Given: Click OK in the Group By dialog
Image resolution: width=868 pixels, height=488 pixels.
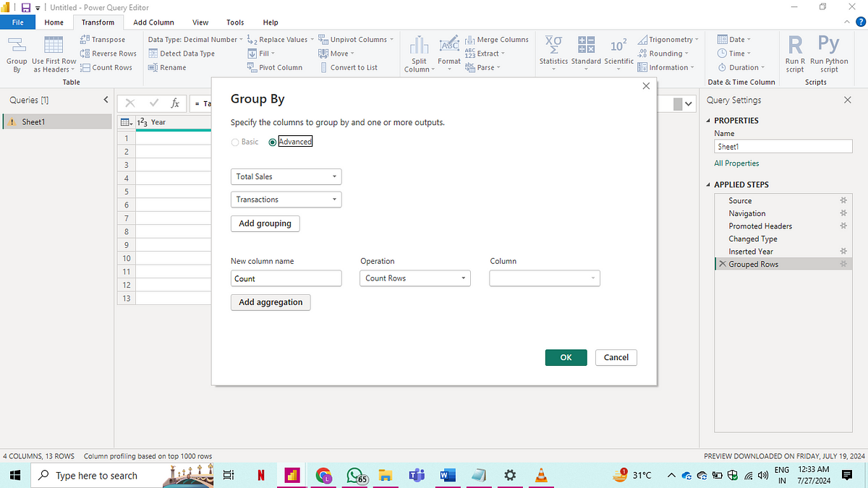Looking at the screenshot, I should [x=566, y=357].
